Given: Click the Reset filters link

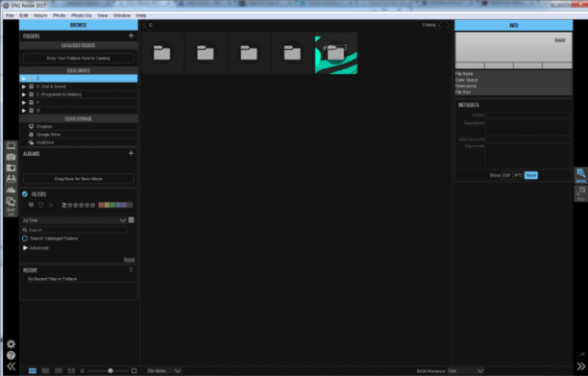Looking at the screenshot, I should pyautogui.click(x=129, y=260).
